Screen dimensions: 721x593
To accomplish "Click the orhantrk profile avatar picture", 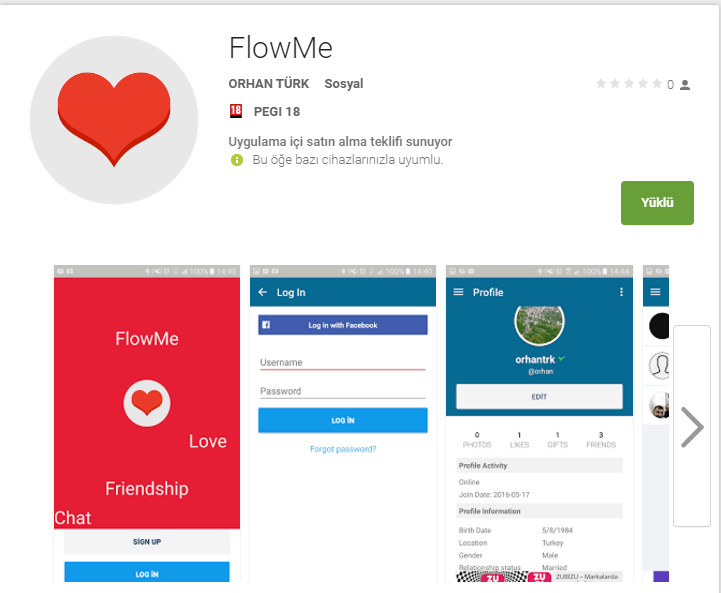I will point(539,325).
